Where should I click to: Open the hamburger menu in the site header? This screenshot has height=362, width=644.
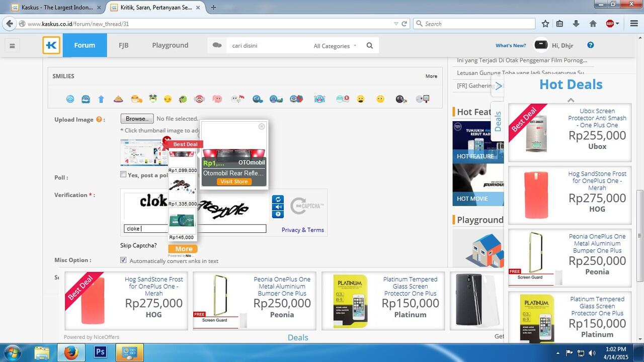tap(12, 46)
